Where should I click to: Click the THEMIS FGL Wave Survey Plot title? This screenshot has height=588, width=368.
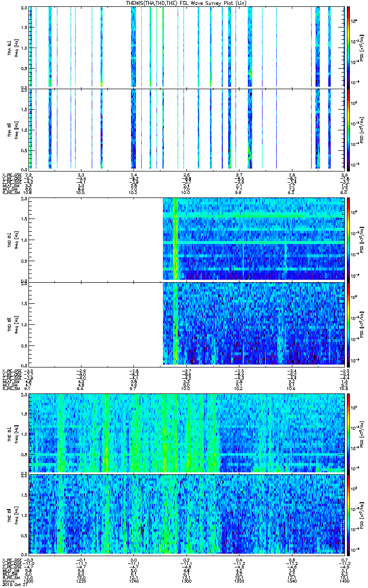(x=186, y=3)
